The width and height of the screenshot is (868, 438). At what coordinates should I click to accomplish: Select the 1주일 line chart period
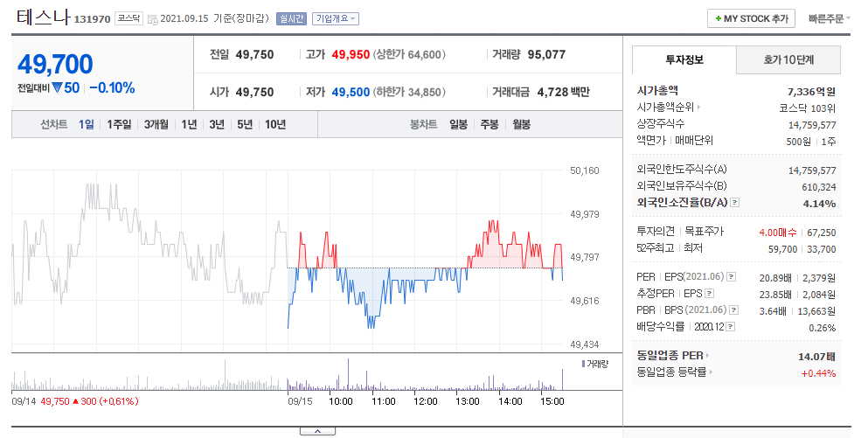point(119,125)
